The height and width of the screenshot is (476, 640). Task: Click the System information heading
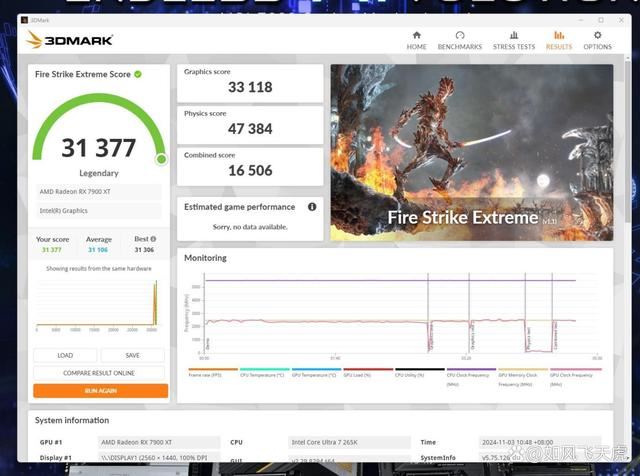[72, 420]
